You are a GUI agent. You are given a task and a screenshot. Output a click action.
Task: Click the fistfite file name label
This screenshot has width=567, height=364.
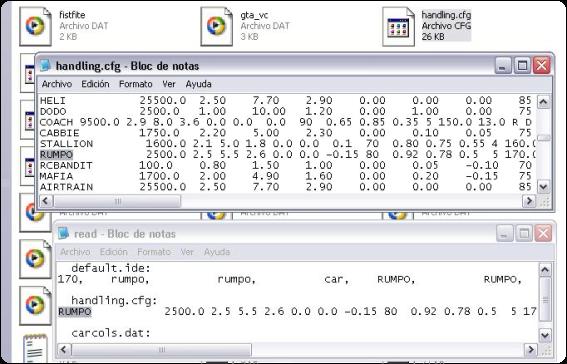pos(72,15)
